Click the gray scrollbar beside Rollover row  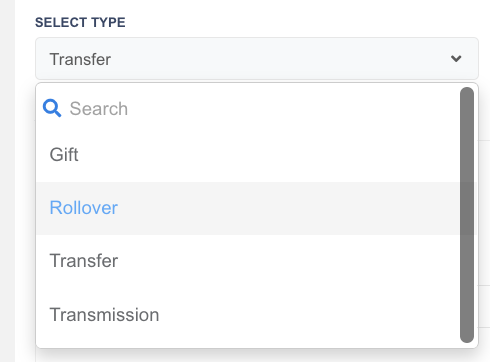tap(467, 208)
